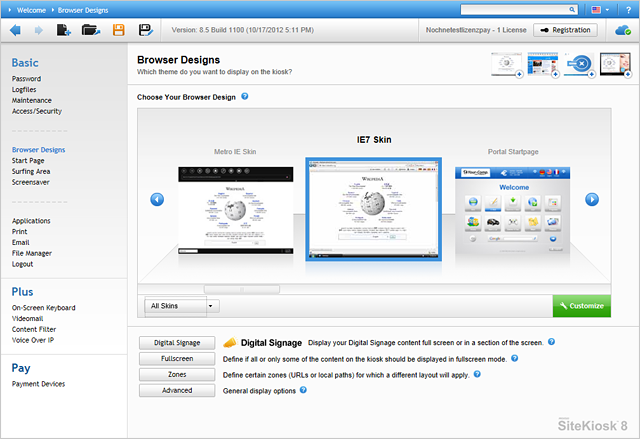
Task: Click the back arrow in the toolbar
Action: 15,30
